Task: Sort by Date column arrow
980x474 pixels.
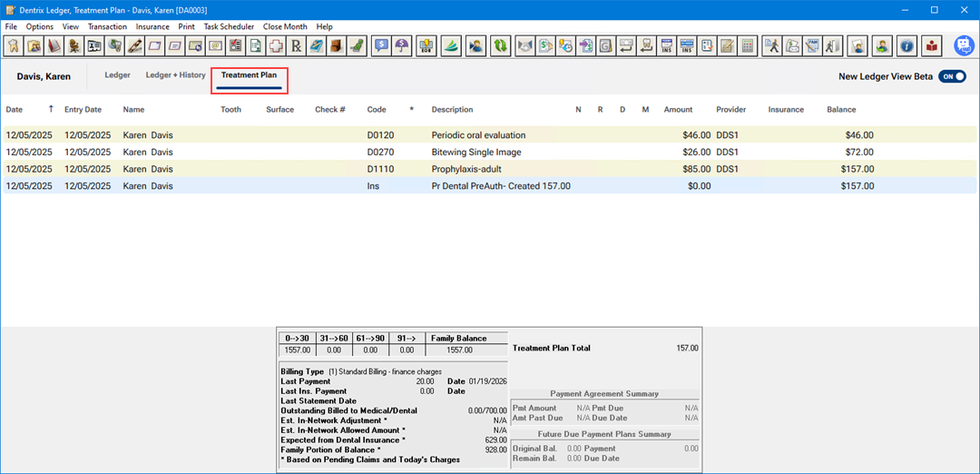Action: click(51, 109)
